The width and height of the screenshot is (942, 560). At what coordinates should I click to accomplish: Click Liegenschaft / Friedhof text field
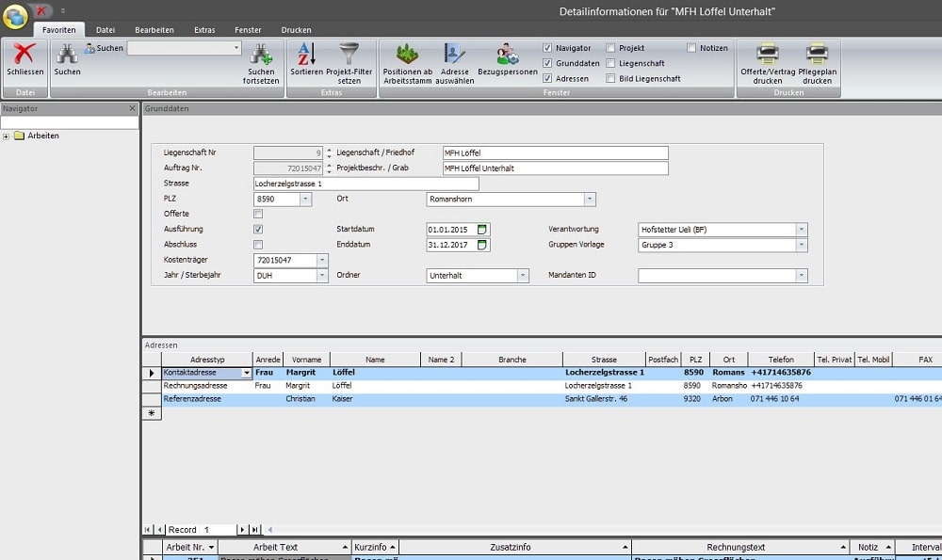(555, 153)
